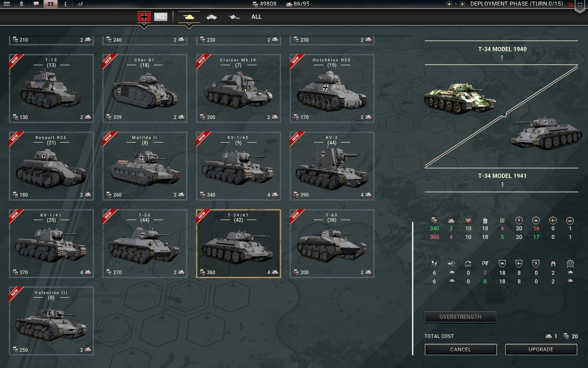The image size is (588, 368).
Task: Select the grid units view icon
Action: coord(51,4)
